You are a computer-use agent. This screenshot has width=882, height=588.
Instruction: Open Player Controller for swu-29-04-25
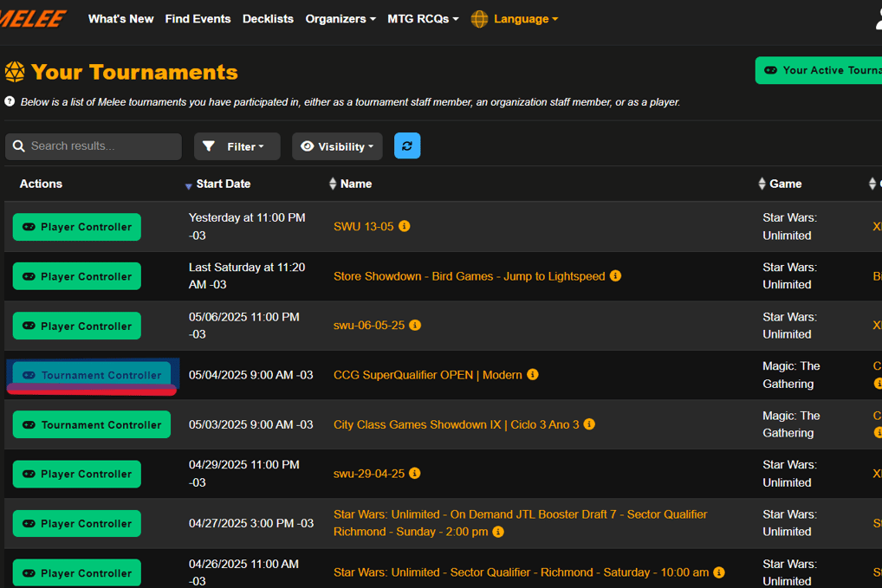[x=77, y=474]
